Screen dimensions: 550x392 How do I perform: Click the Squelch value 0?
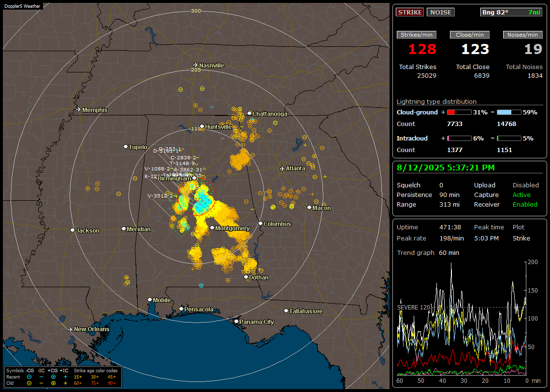coord(441,185)
